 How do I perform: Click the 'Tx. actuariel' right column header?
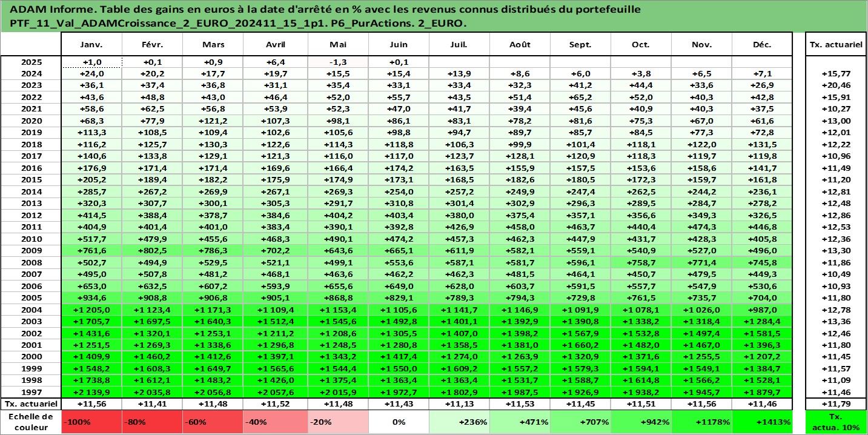[x=837, y=45]
